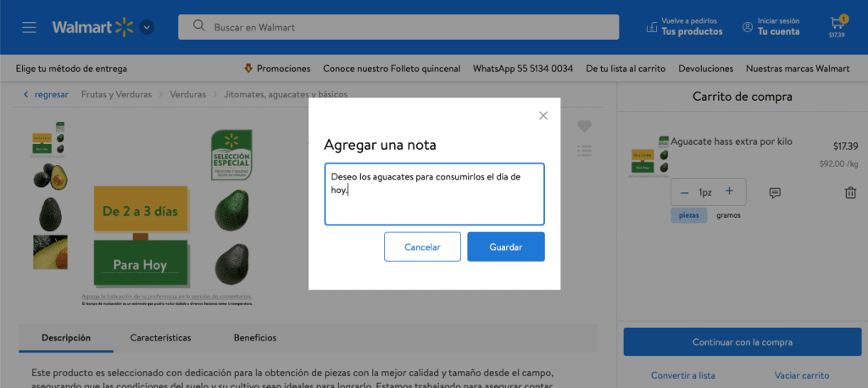Click the add-to-list icon below heart
868x388 pixels.
tap(585, 150)
